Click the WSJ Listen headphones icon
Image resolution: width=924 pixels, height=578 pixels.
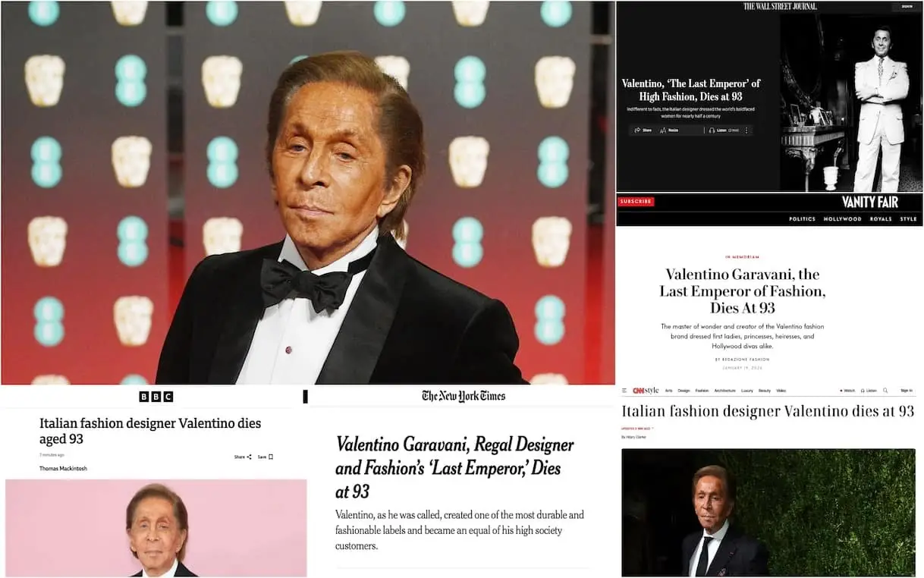712,130
